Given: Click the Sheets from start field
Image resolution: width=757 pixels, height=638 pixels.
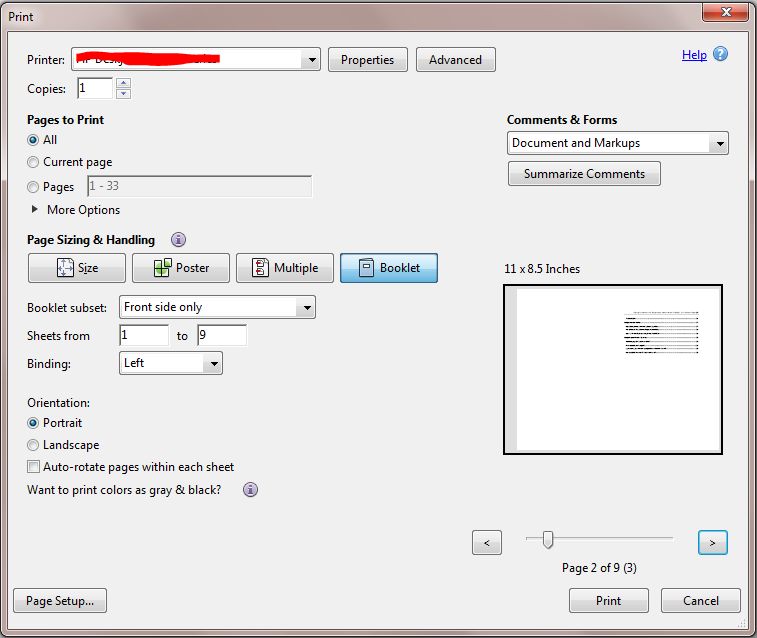Looking at the screenshot, I should [144, 335].
